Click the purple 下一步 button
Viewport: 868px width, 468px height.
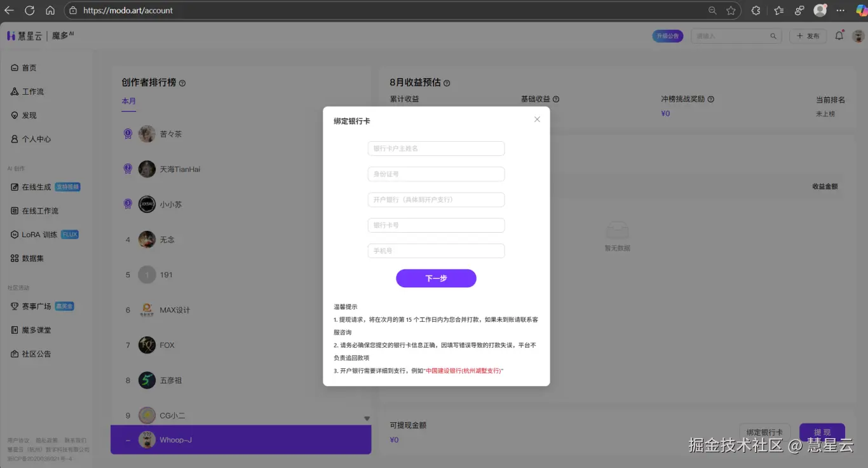(436, 278)
